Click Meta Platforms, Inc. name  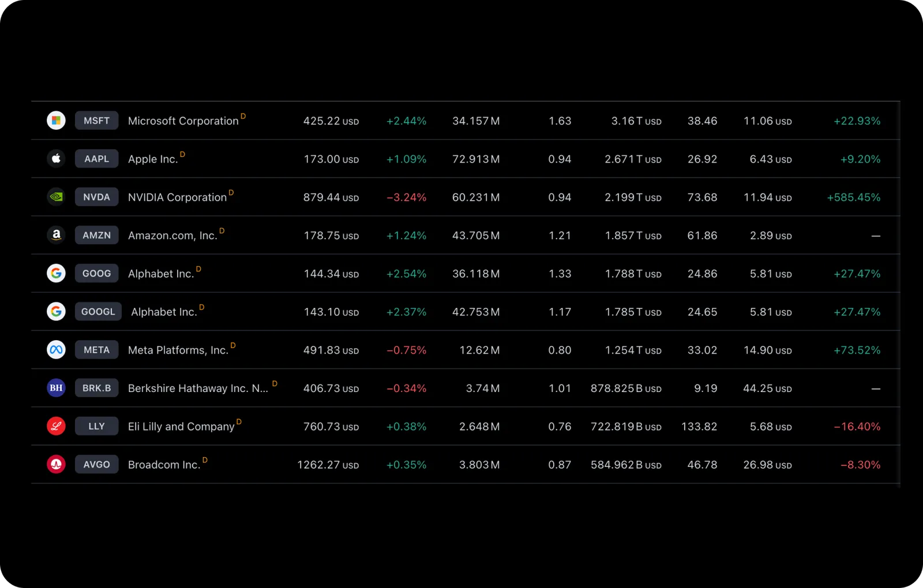point(178,350)
